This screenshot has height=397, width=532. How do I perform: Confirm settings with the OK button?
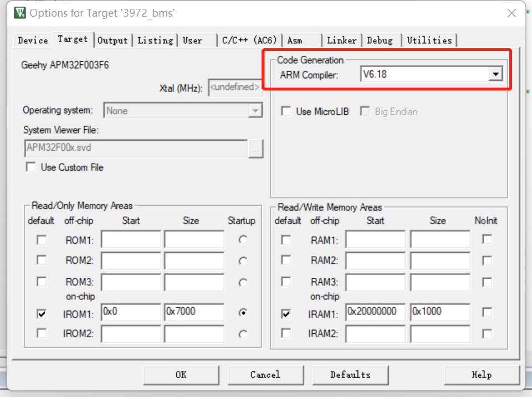pyautogui.click(x=181, y=375)
